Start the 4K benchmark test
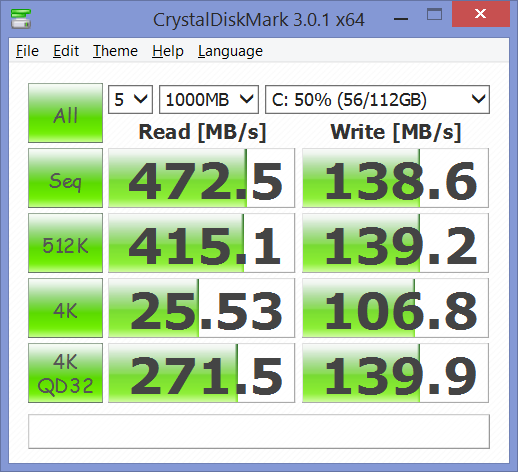The image size is (518, 472). [x=65, y=308]
